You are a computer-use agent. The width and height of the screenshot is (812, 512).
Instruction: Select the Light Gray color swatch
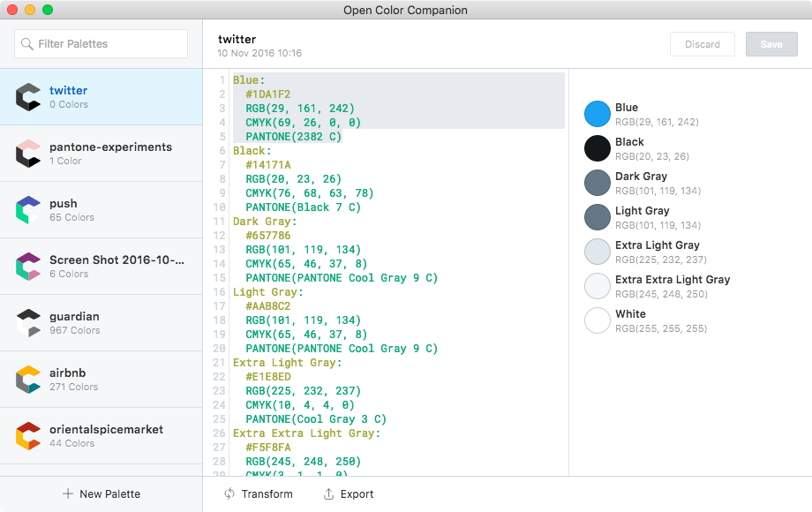click(x=598, y=217)
